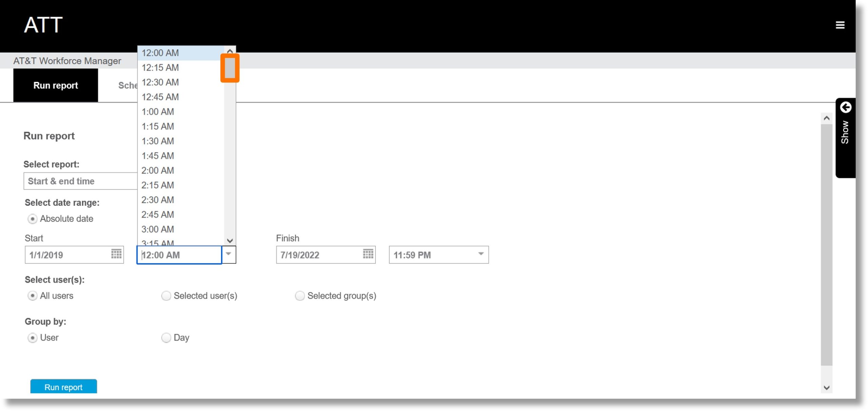Switch to the Run report tab
Viewport: 868px width, 411px height.
click(56, 85)
